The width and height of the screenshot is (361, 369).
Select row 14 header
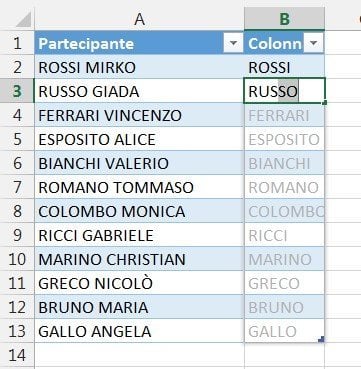coord(17,355)
